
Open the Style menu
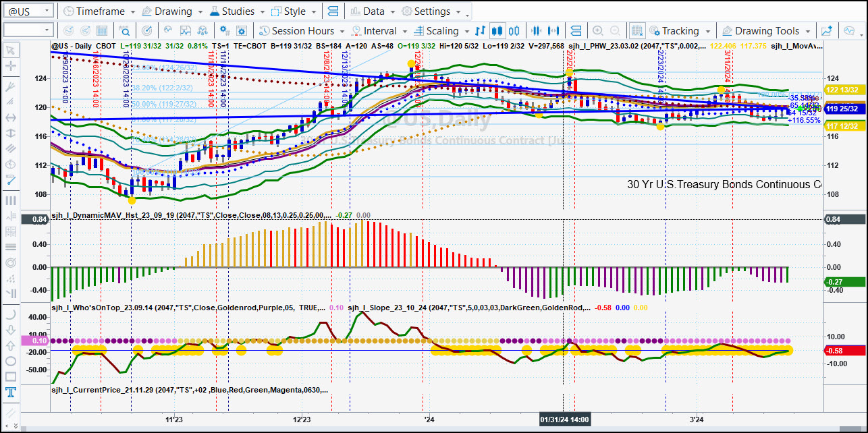pyautogui.click(x=294, y=11)
